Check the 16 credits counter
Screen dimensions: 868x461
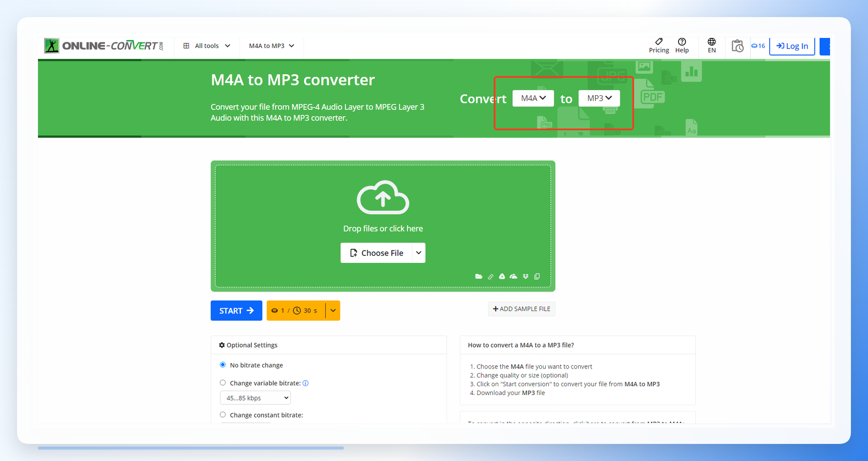(758, 46)
